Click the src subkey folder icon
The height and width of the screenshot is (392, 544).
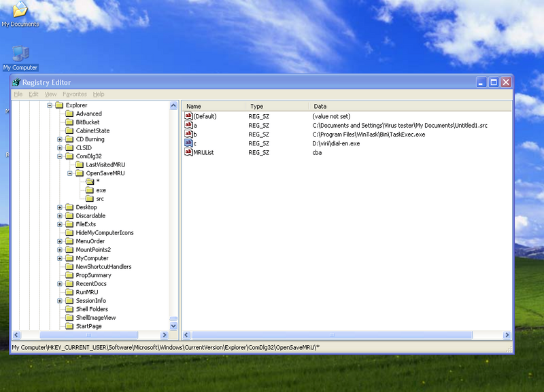(x=90, y=198)
